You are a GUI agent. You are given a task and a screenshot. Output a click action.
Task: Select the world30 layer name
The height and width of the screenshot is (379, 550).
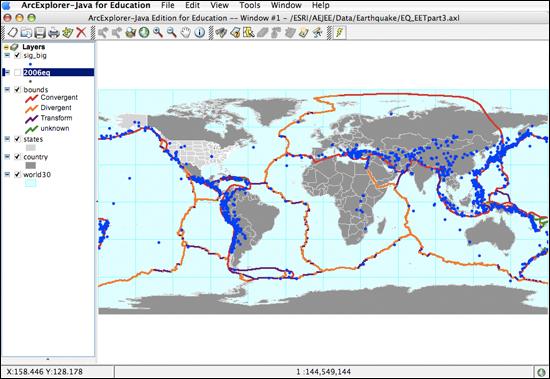click(x=37, y=174)
